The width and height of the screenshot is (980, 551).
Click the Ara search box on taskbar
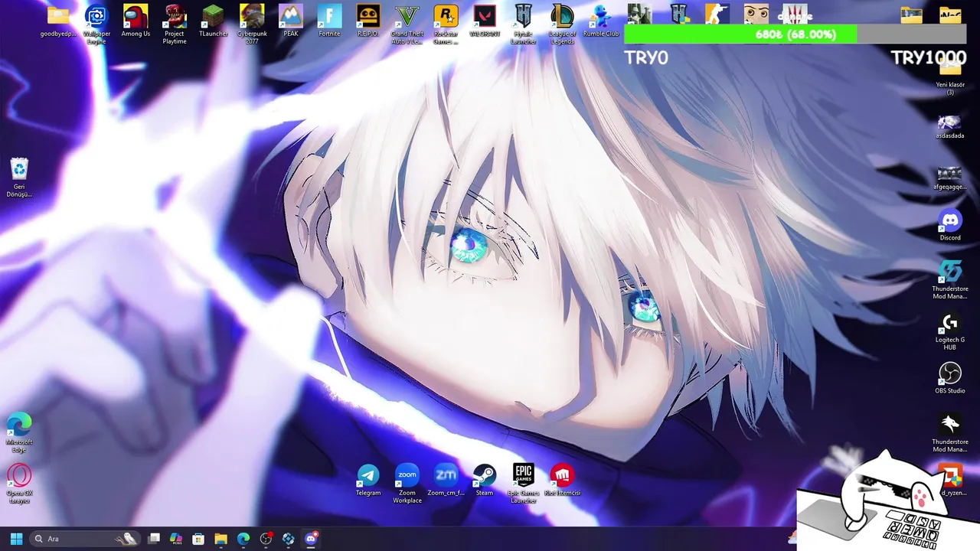(85, 539)
